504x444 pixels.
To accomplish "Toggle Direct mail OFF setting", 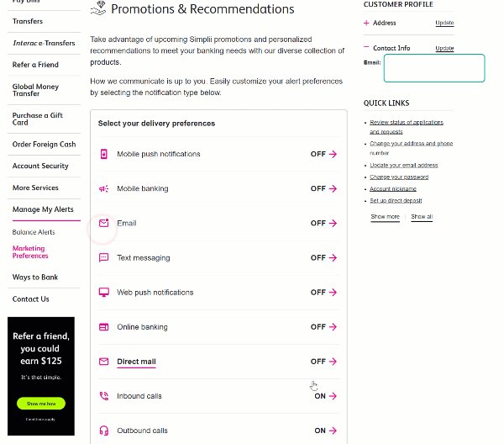I will tap(323, 362).
